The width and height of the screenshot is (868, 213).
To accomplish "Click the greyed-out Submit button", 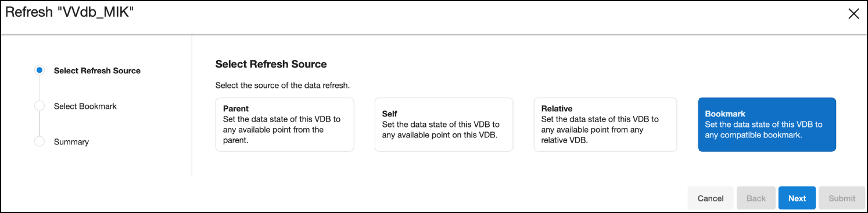I will coord(842,198).
